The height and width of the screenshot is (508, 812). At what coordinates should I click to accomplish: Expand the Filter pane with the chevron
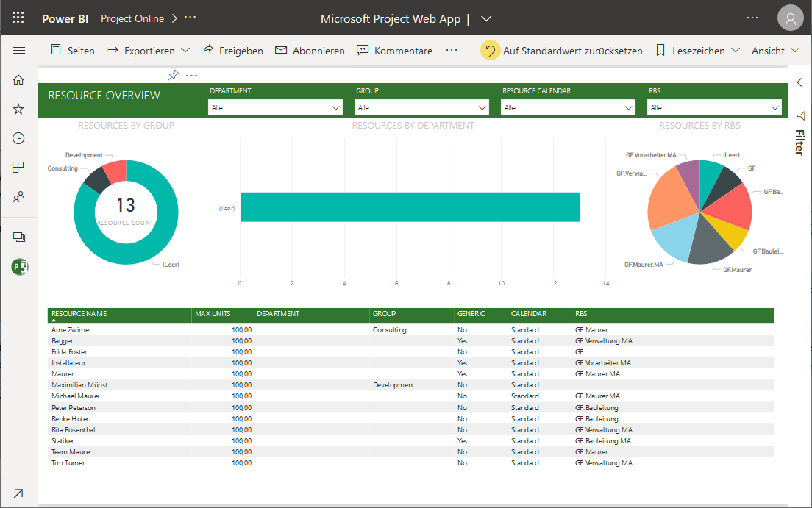pos(799,82)
